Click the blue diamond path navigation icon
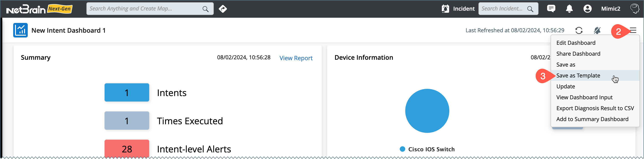The height and width of the screenshot is (159, 644). [223, 9]
